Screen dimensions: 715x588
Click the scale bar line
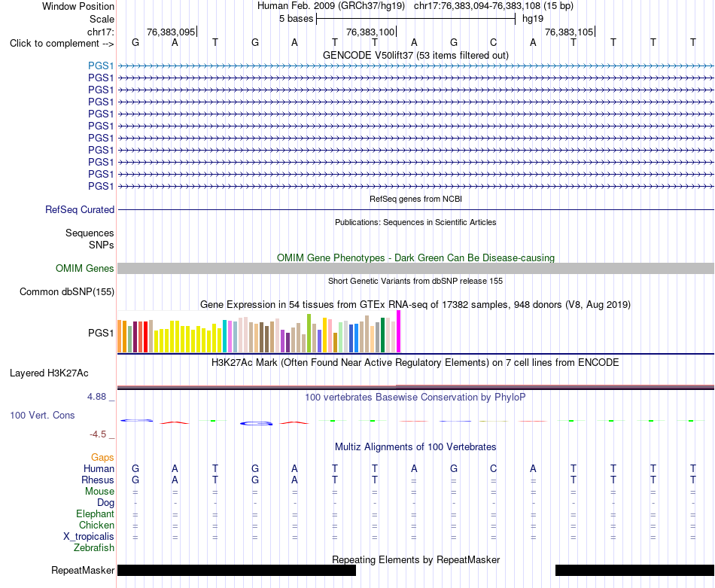tap(415, 19)
